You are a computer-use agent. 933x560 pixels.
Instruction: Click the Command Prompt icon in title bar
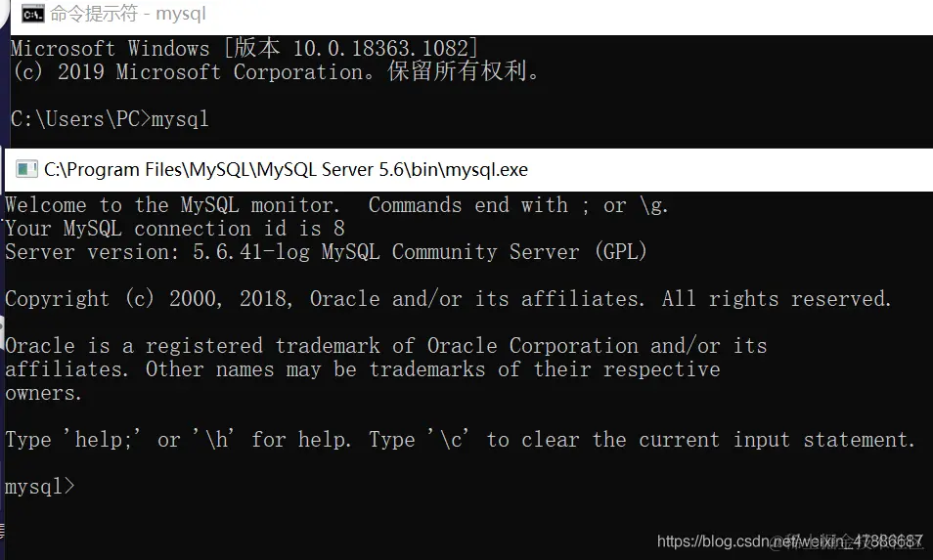pos(32,13)
